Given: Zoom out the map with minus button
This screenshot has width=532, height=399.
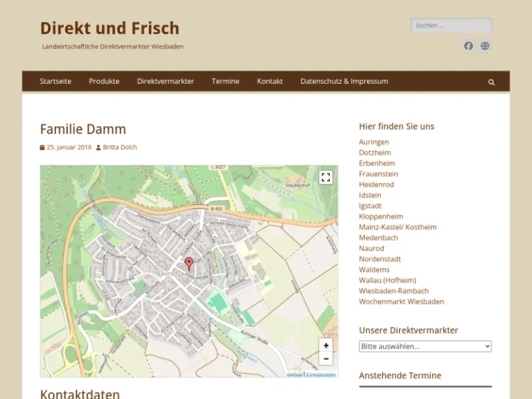Looking at the screenshot, I should click(x=326, y=359).
